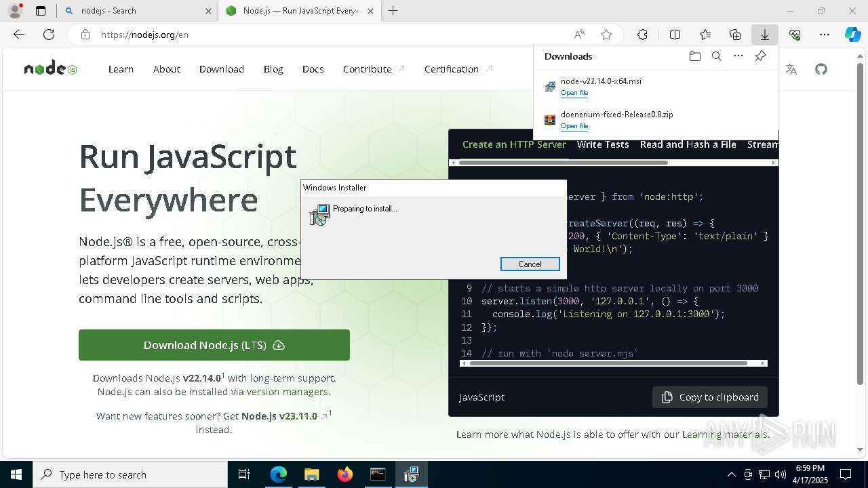Show hidden system tray icons
This screenshot has width=868, height=488.
(731, 474)
